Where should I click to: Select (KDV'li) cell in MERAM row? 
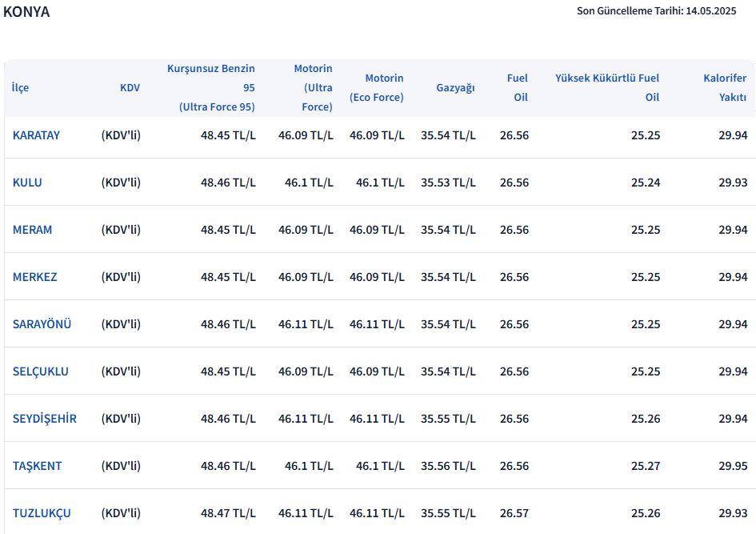point(121,230)
